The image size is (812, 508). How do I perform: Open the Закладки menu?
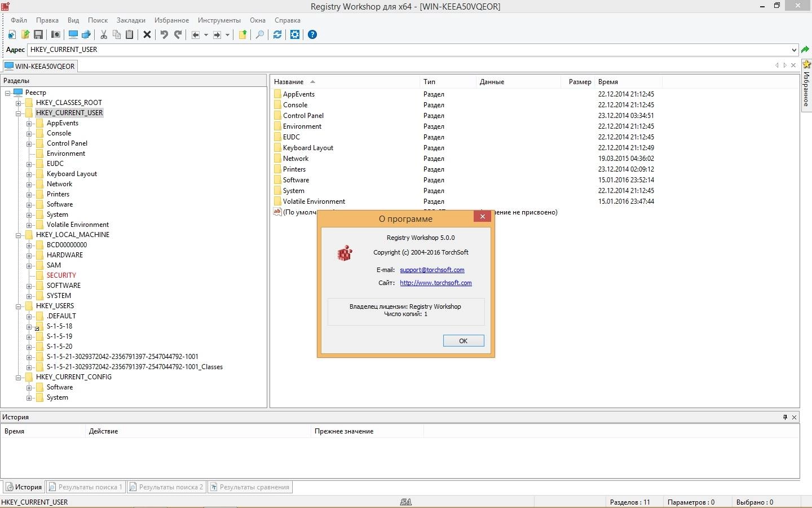coord(131,20)
